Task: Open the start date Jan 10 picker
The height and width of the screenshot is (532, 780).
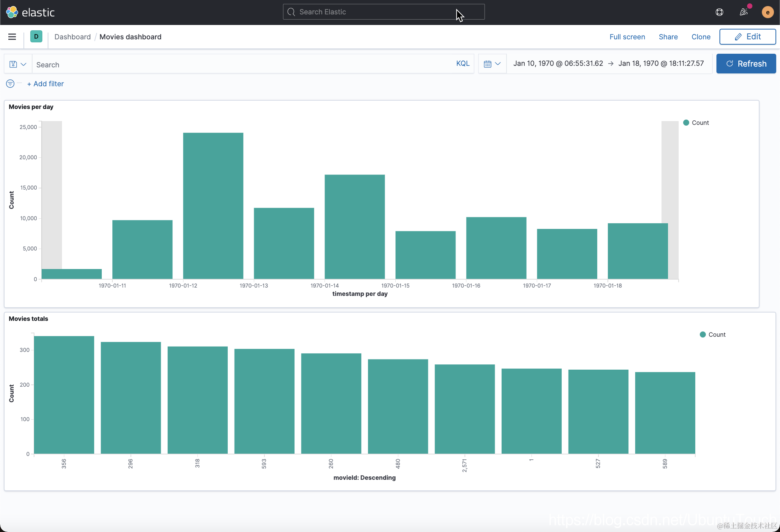Action: [558, 64]
